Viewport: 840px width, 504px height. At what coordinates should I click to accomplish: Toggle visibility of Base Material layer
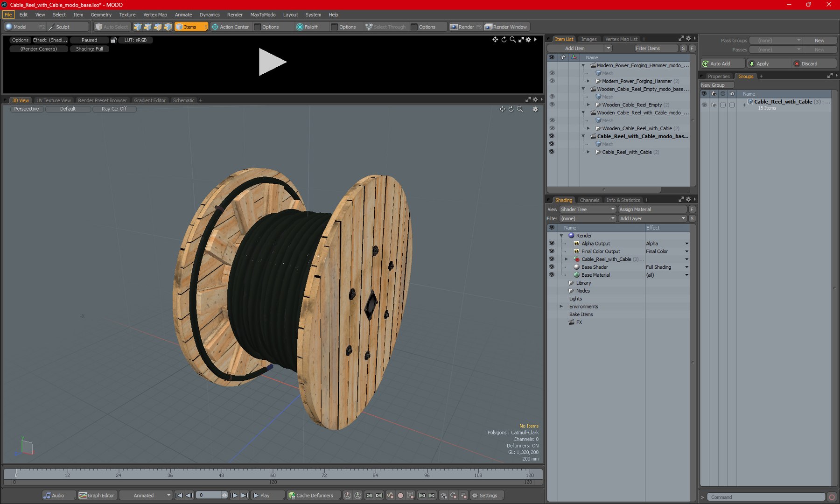tap(552, 275)
